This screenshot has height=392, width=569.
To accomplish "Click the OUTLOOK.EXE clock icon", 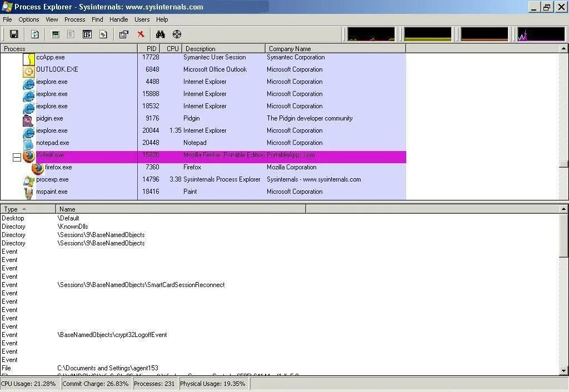I will point(29,71).
